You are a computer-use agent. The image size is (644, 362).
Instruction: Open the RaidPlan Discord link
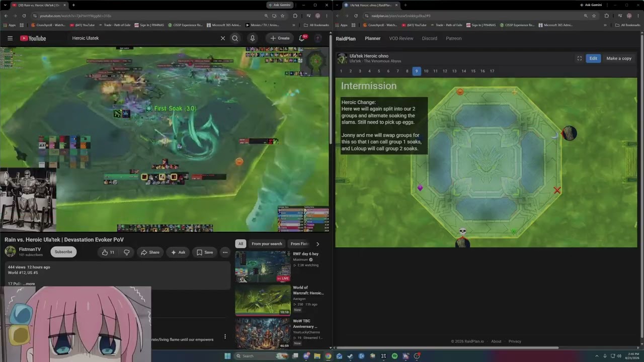point(430,38)
